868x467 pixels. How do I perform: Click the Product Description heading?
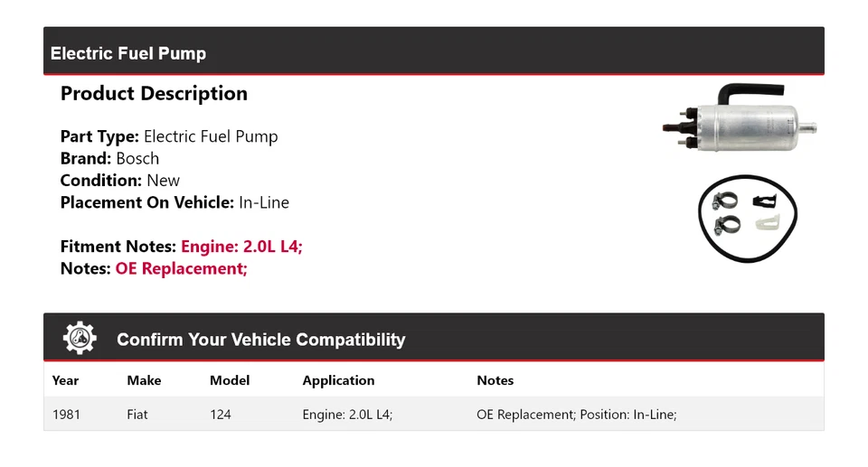154,94
